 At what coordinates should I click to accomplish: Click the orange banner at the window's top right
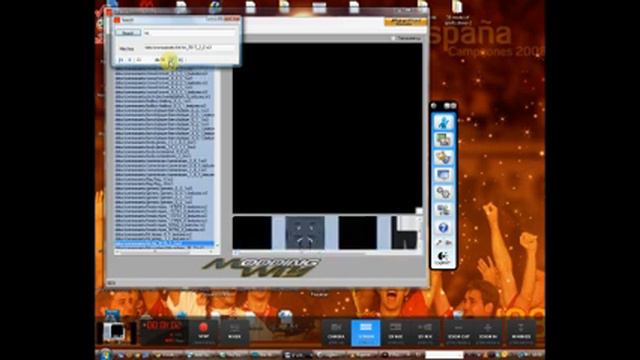(x=405, y=22)
